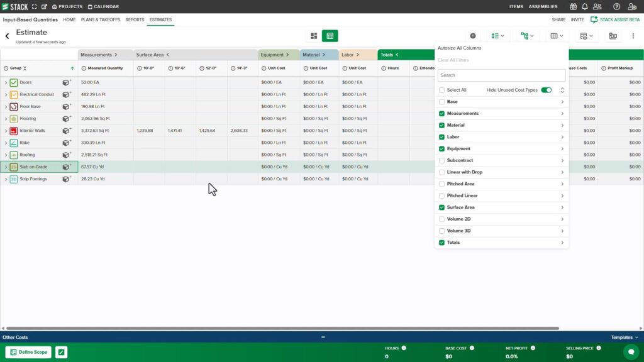Screen dimensions: 644x362
Task: Click the Define Scope button
Action: point(28,352)
